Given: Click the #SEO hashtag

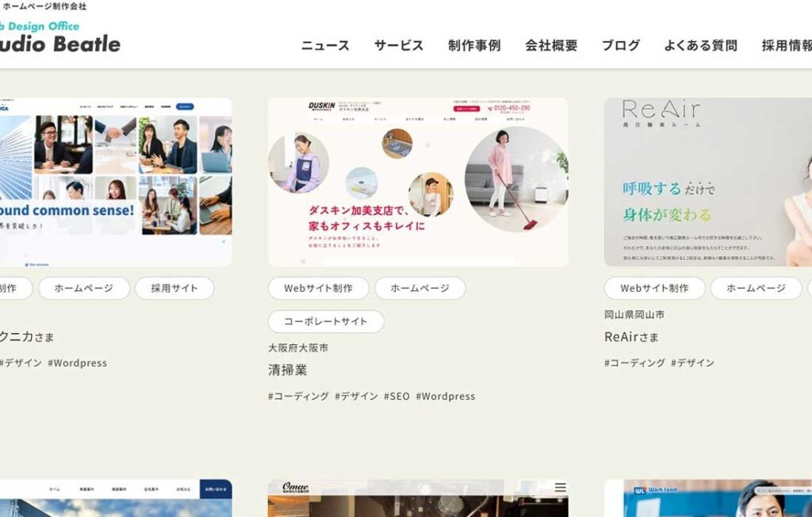Looking at the screenshot, I should pos(396,396).
